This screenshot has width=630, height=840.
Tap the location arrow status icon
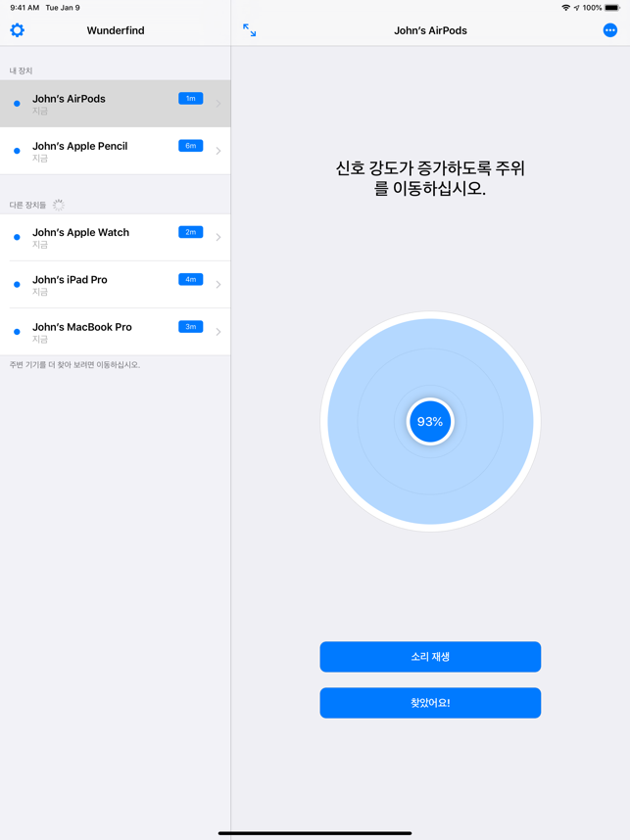tap(576, 8)
